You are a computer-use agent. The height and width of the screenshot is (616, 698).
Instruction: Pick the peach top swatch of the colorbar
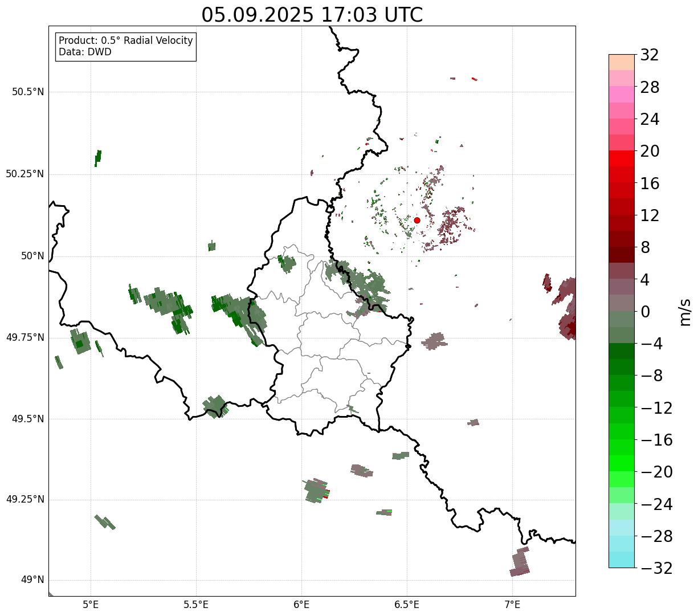[622, 62]
